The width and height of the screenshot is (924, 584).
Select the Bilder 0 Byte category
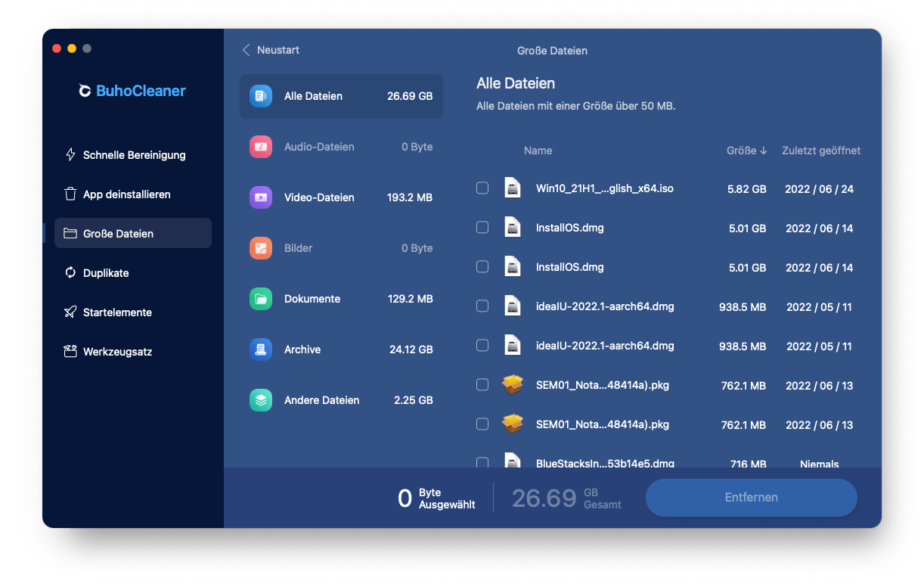tap(341, 248)
